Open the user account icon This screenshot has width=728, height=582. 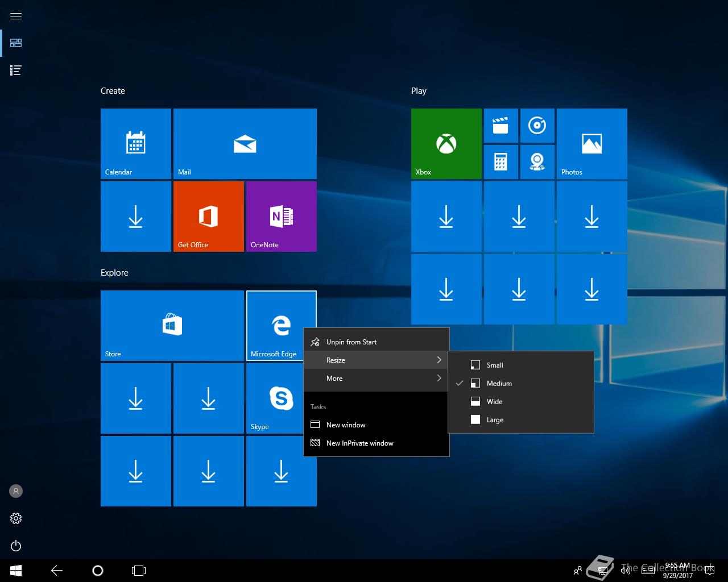tap(16, 491)
